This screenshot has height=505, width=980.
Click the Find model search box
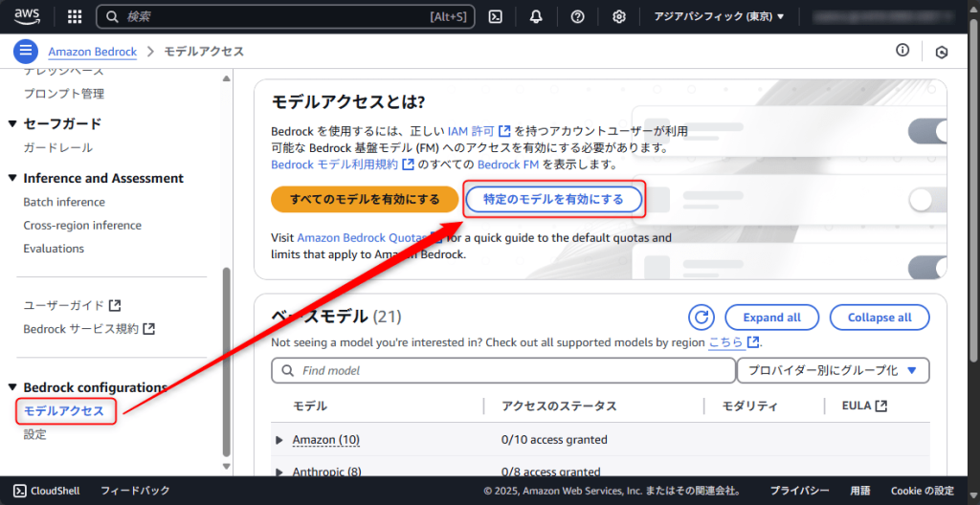coord(503,371)
